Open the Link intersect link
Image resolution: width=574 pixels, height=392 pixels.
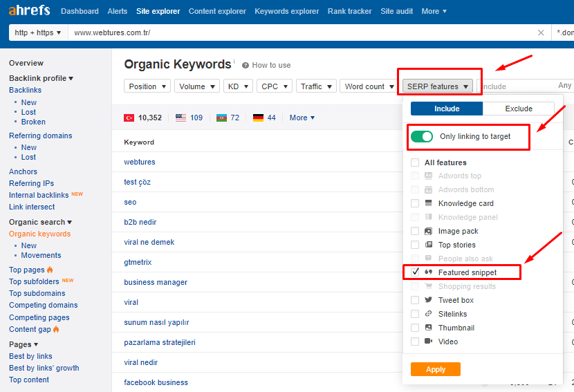coord(32,207)
